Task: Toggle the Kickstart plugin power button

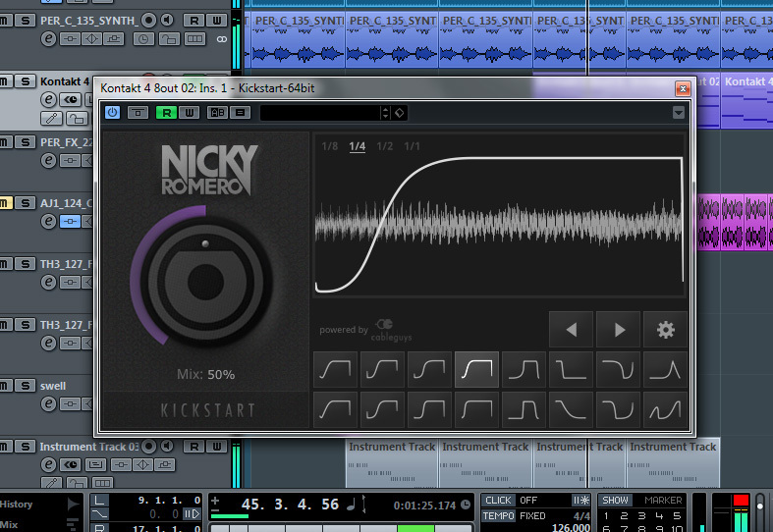Action: (x=112, y=113)
